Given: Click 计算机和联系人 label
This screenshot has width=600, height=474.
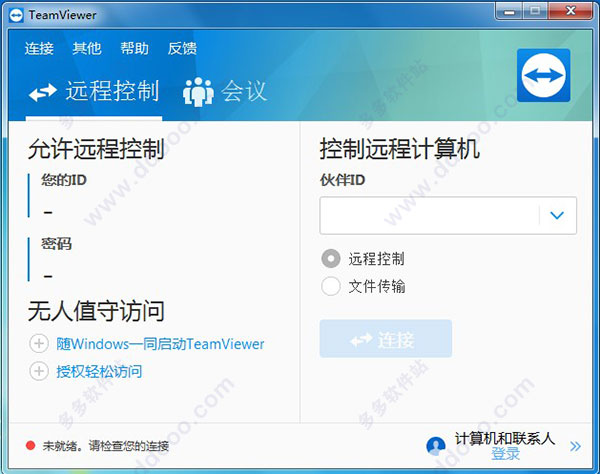Looking at the screenshot, I should click(505, 438).
